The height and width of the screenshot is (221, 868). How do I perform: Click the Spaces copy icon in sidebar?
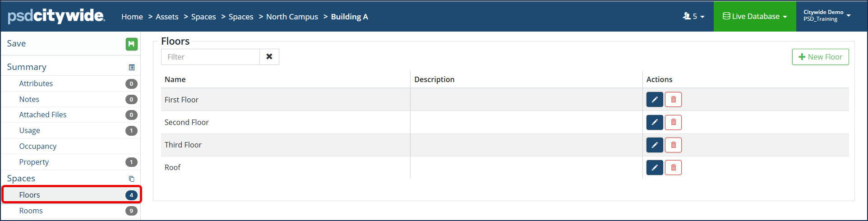pos(132,179)
